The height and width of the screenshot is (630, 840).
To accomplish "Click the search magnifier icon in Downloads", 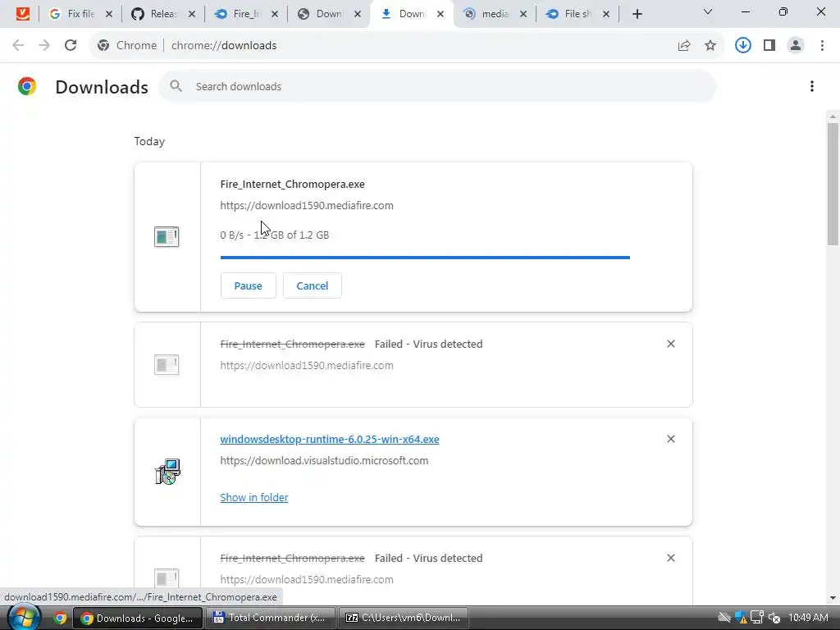I will pos(176,86).
